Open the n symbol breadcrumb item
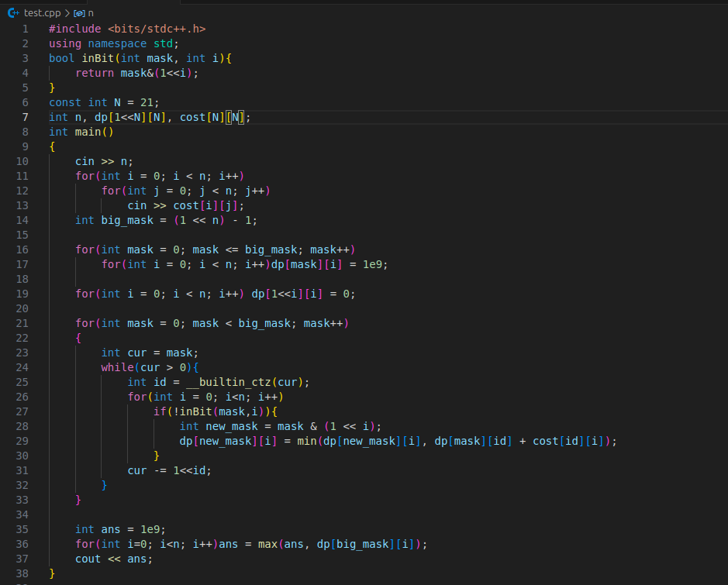 [91, 13]
